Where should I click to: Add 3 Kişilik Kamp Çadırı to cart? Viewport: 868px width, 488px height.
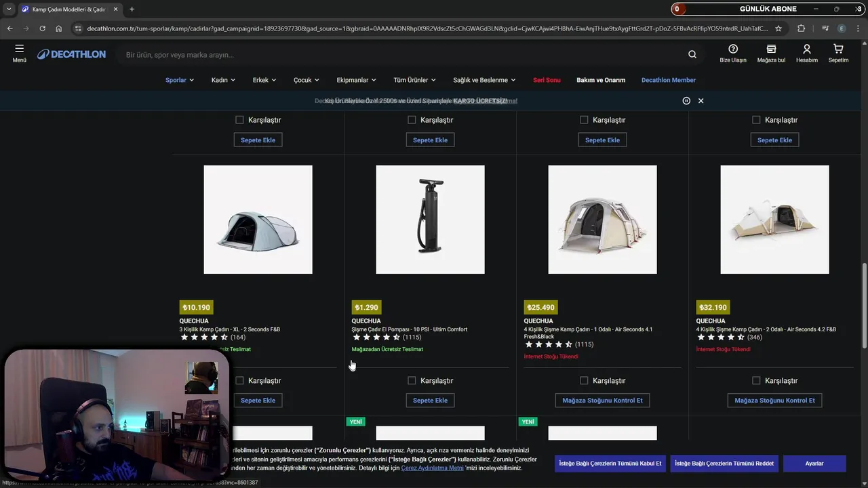[258, 401]
